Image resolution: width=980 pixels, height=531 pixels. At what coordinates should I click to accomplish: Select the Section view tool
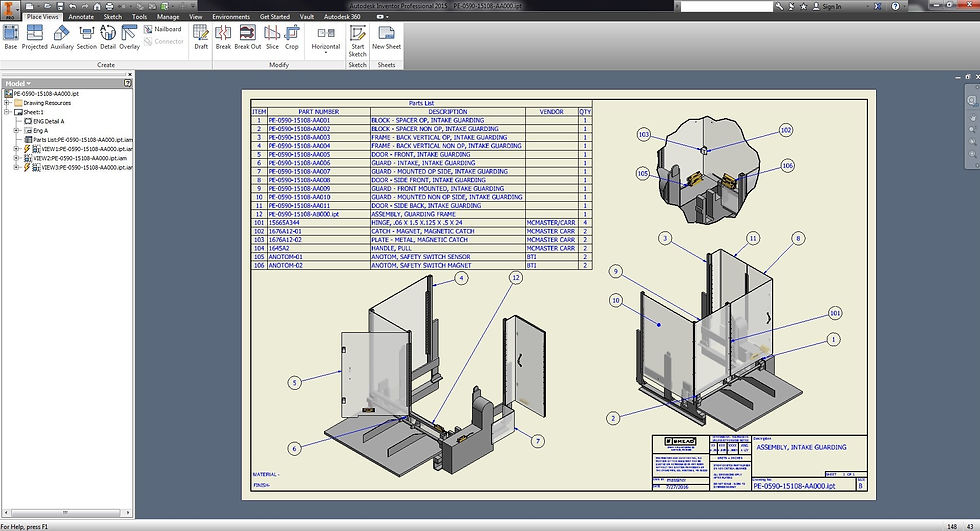click(x=87, y=37)
